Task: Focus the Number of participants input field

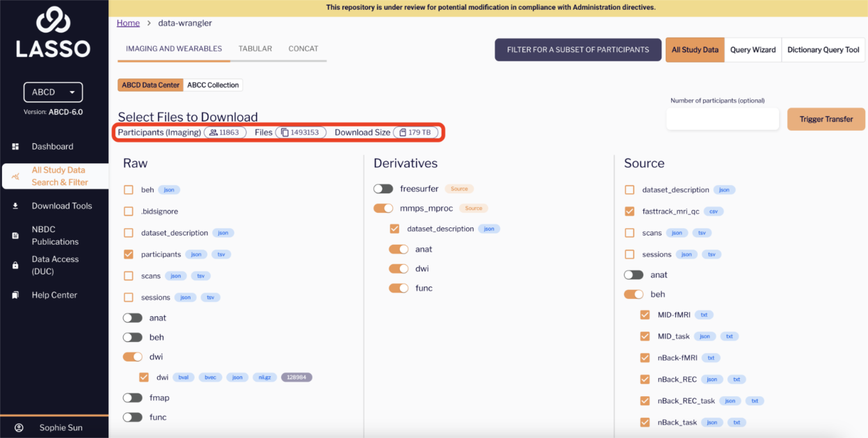Action: click(723, 119)
